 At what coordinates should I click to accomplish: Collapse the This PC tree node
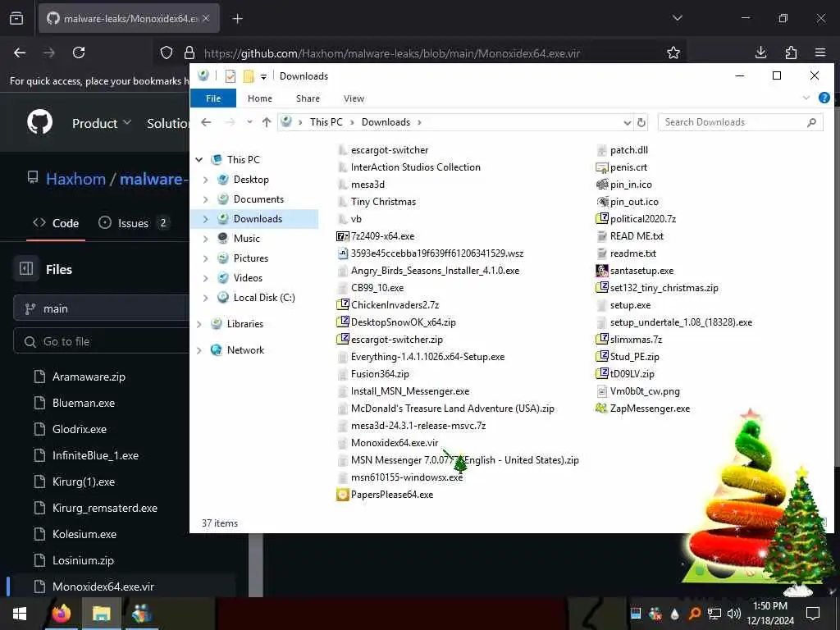coord(199,160)
